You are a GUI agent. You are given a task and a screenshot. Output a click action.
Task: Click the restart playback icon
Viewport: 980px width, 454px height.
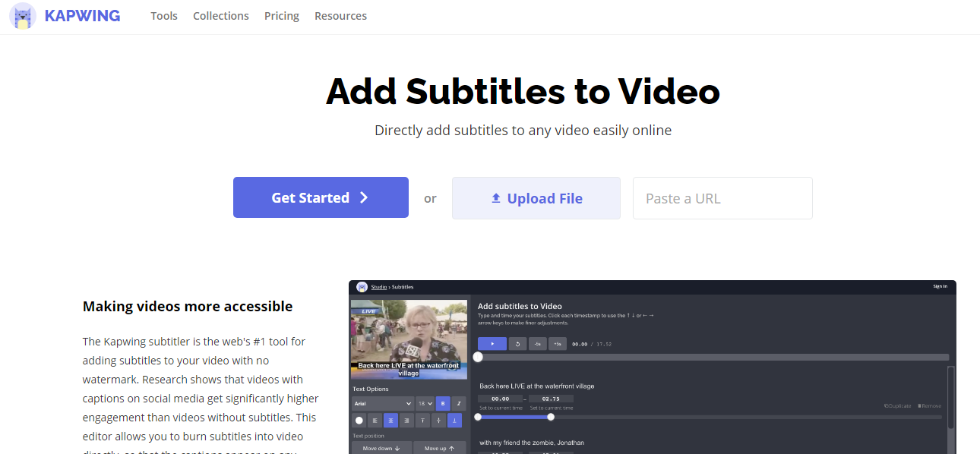click(x=517, y=344)
